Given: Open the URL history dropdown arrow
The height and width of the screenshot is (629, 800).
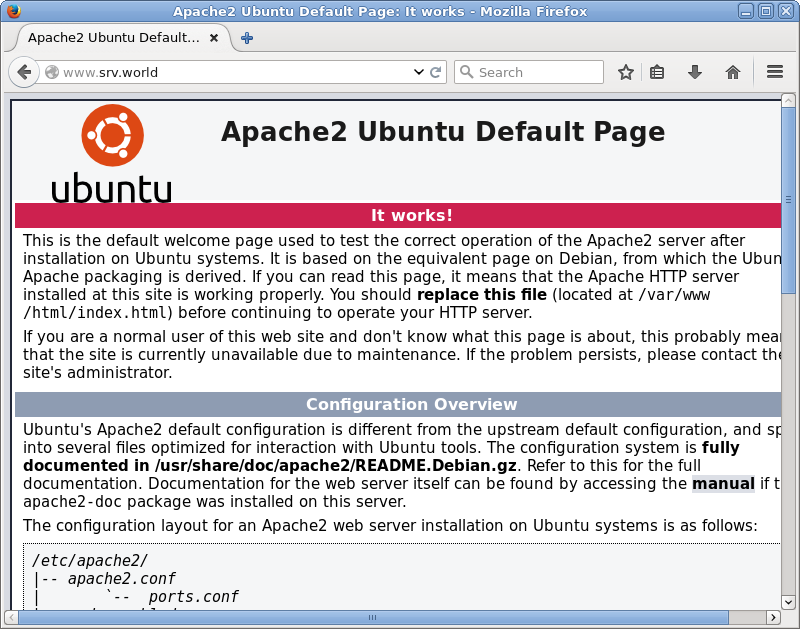Looking at the screenshot, I should [419, 72].
